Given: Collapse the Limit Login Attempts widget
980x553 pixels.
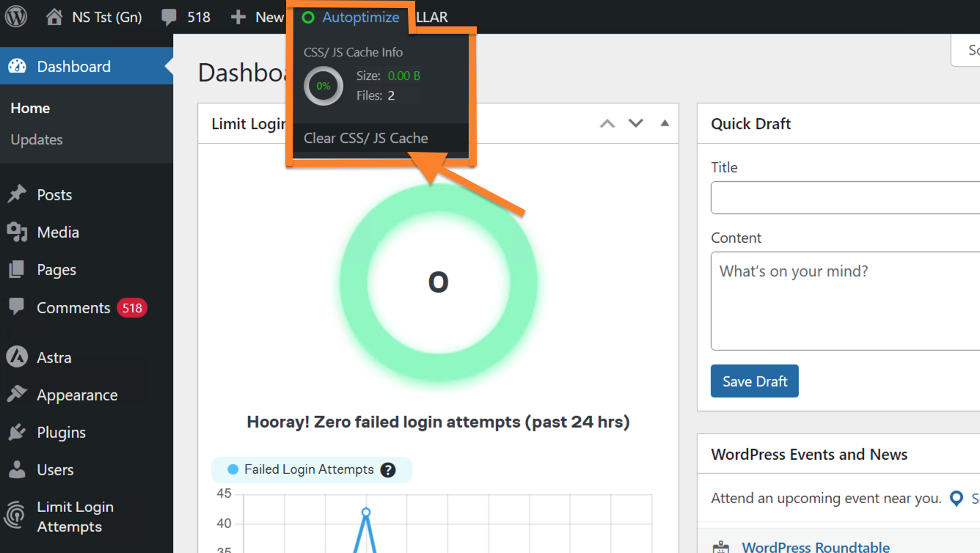Looking at the screenshot, I should (665, 123).
